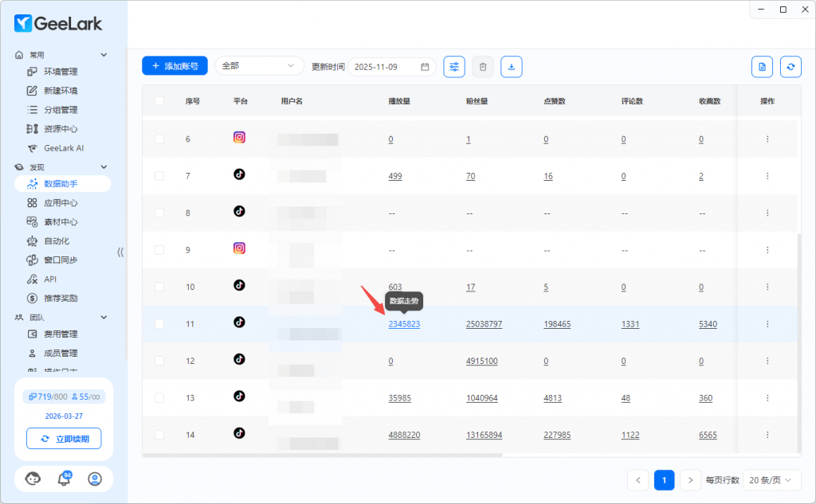
Task: Open the notification bell icon
Action: [64, 479]
